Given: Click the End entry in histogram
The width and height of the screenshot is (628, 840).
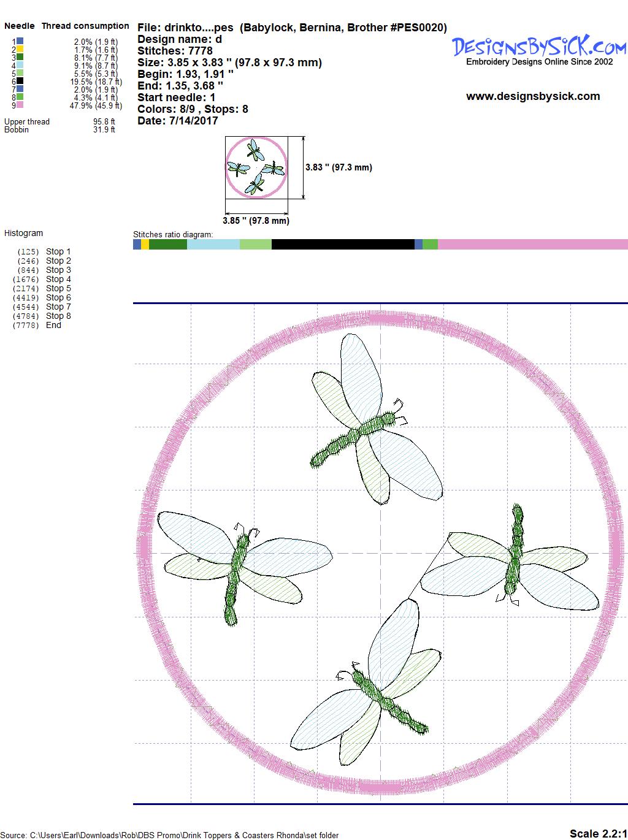Looking at the screenshot, I should tap(53, 325).
